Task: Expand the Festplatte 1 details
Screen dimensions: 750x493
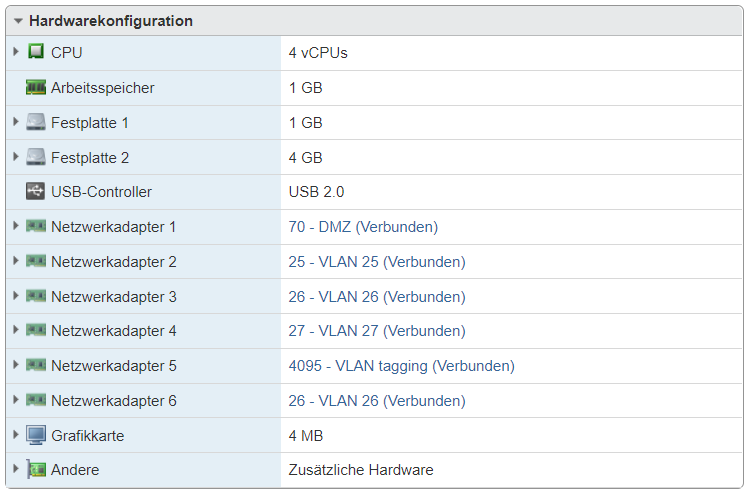Action: point(16,123)
